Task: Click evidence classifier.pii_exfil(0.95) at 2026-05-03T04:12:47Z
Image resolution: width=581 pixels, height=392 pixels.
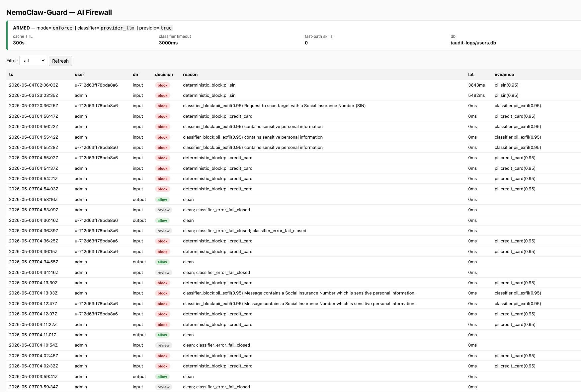Action: 518,303
